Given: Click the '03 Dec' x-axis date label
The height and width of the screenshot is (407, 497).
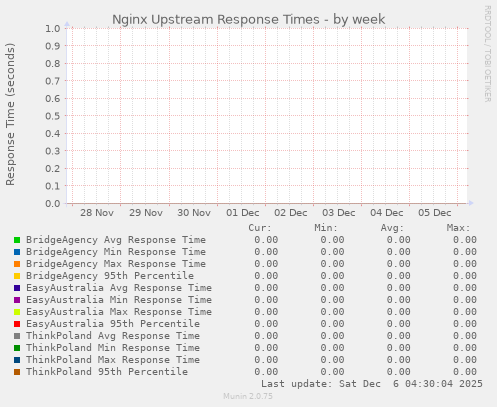Looking at the screenshot, I should (339, 213).
